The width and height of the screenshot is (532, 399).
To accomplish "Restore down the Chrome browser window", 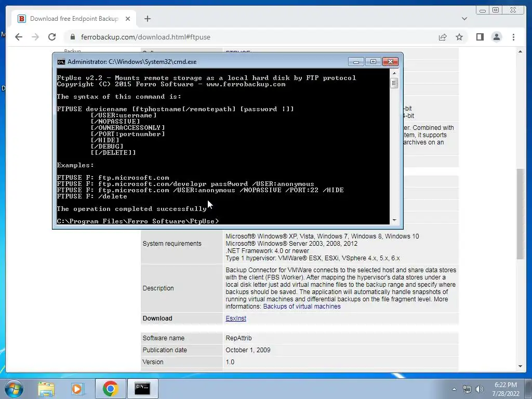I will coord(496,10).
